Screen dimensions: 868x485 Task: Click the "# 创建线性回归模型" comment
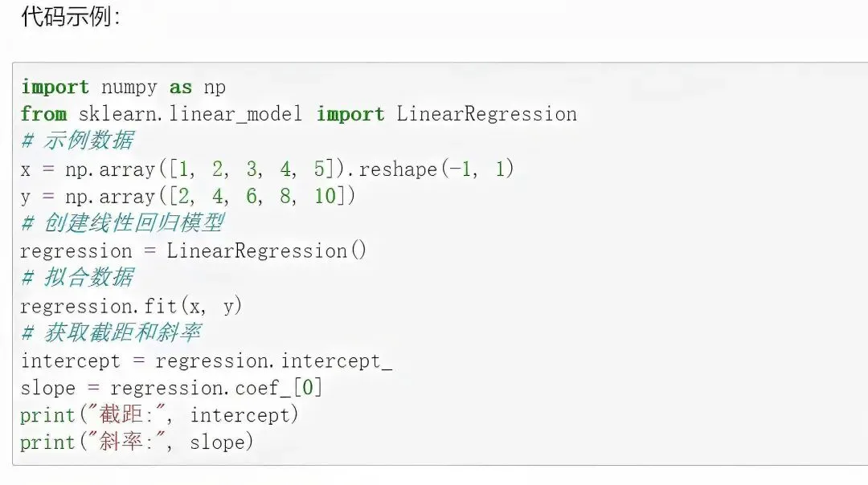(x=122, y=223)
